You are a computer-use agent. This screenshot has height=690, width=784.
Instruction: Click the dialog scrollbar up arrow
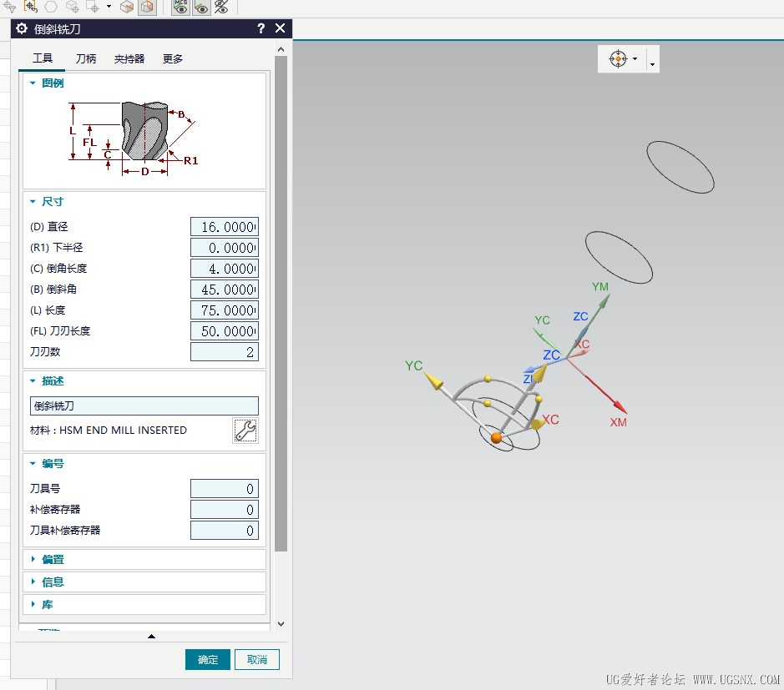(281, 49)
